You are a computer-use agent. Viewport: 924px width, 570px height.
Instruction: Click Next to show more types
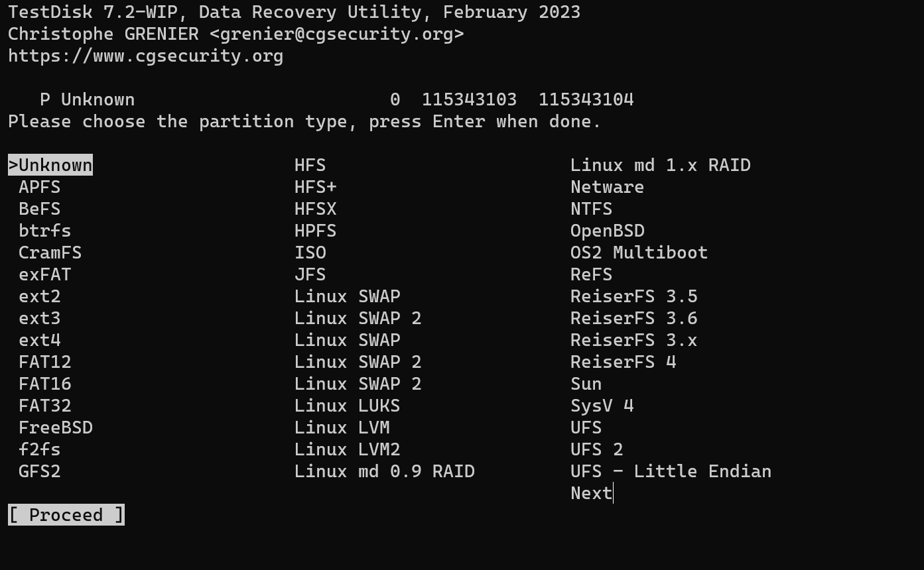click(x=591, y=493)
